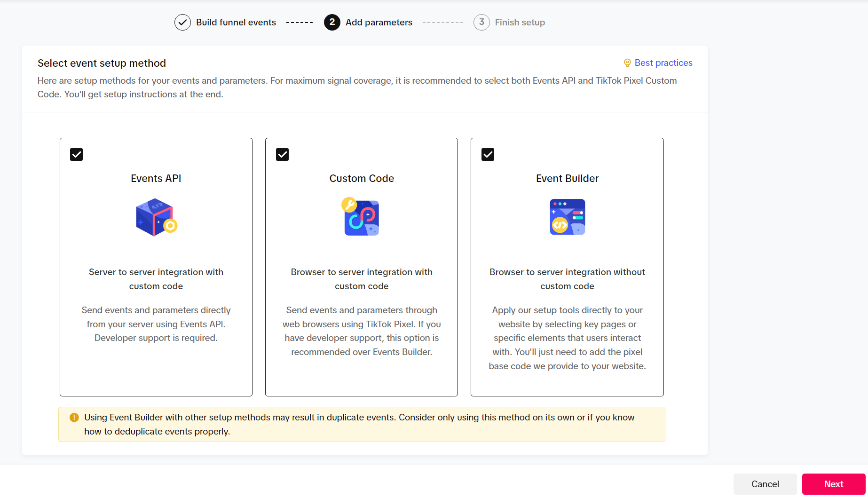
Task: Click the step 2 number circle
Action: [332, 22]
